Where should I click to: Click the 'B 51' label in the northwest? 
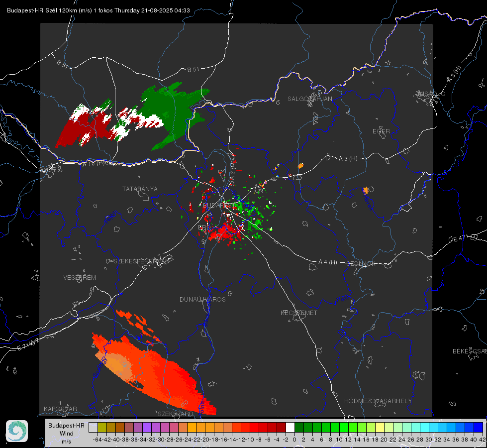point(62,64)
